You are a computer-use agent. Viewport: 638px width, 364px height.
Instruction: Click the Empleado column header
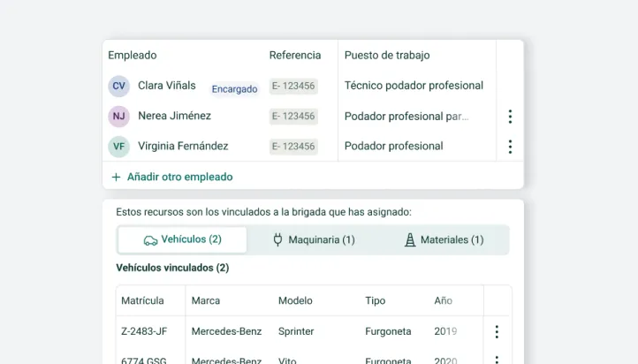tap(133, 56)
